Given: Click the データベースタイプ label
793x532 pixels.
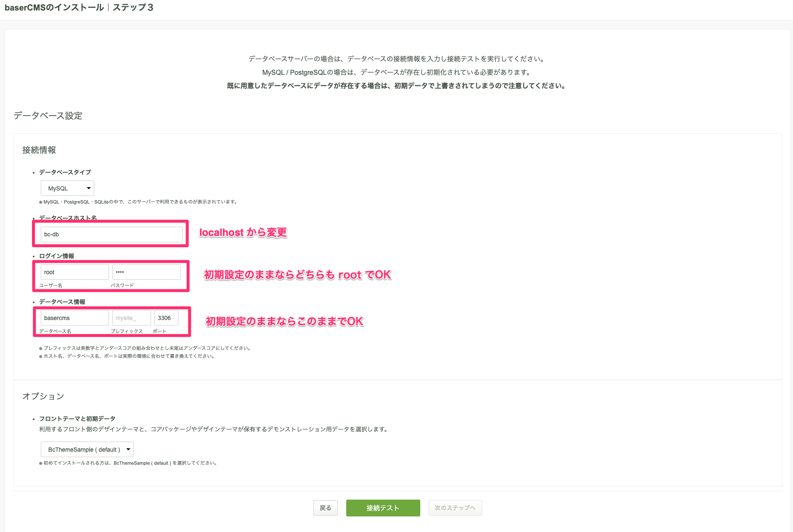Looking at the screenshot, I should click(65, 172).
